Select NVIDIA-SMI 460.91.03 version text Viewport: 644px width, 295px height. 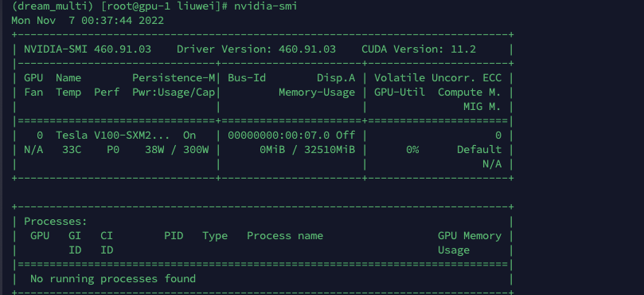[x=88, y=49]
